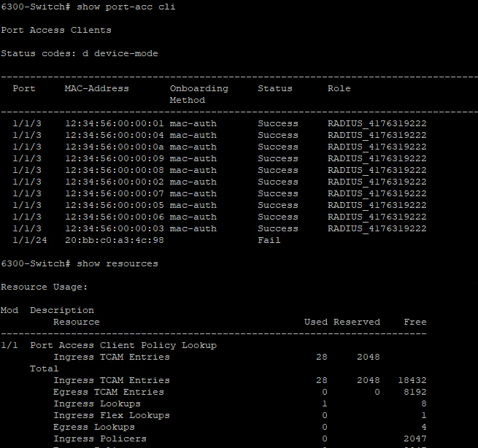Select MAC address 12:34:56:00:00:0a
Image resolution: width=478 pixels, height=448 pixels.
coord(115,147)
